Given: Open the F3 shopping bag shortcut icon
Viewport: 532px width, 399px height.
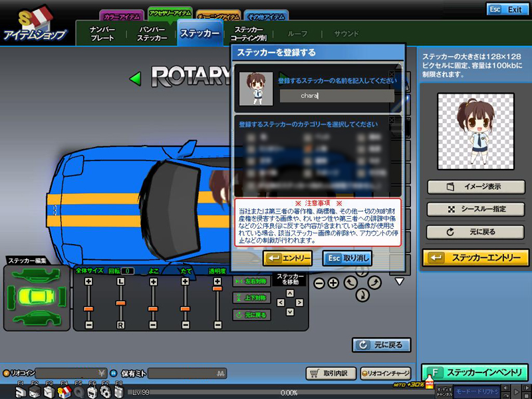Looking at the screenshot, I should click(49, 391).
